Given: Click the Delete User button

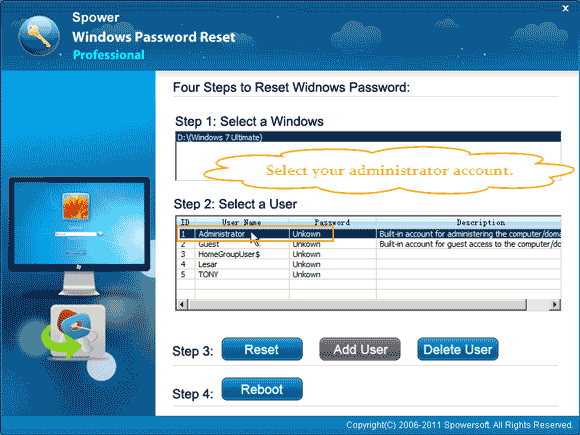Looking at the screenshot, I should click(458, 349).
